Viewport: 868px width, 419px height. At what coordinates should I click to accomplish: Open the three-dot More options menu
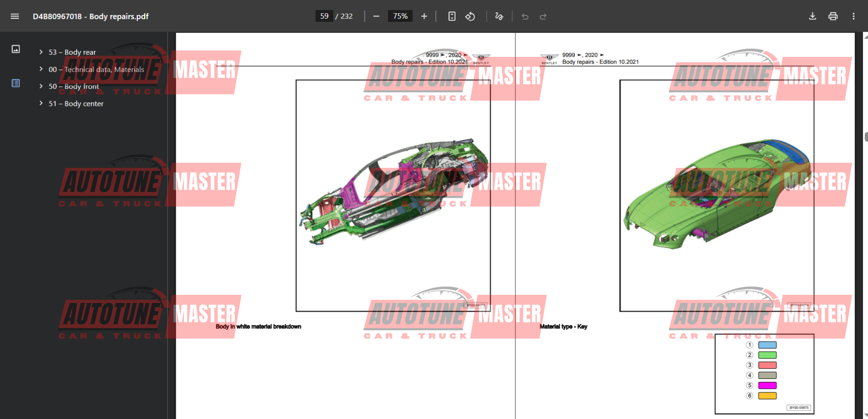(x=854, y=16)
